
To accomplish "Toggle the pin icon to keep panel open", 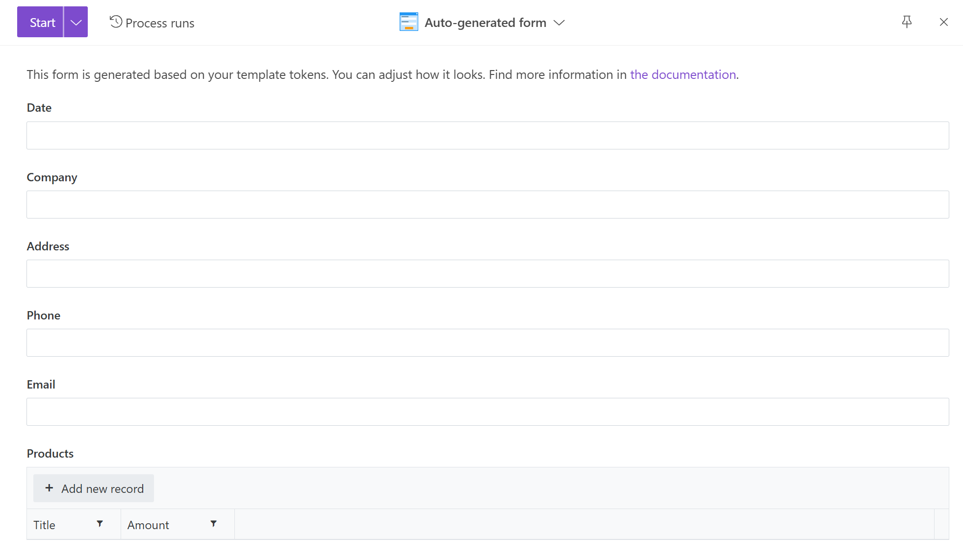I will tap(907, 22).
